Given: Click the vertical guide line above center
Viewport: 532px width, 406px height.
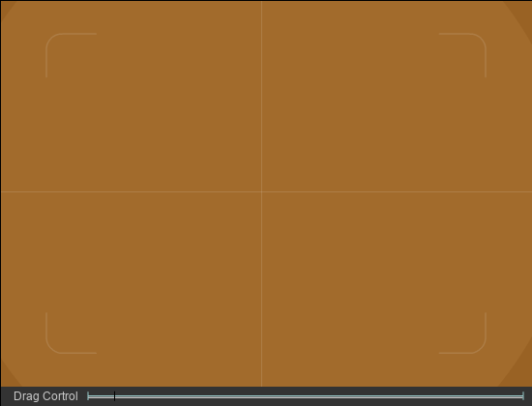Looking at the screenshot, I should click(261, 97).
